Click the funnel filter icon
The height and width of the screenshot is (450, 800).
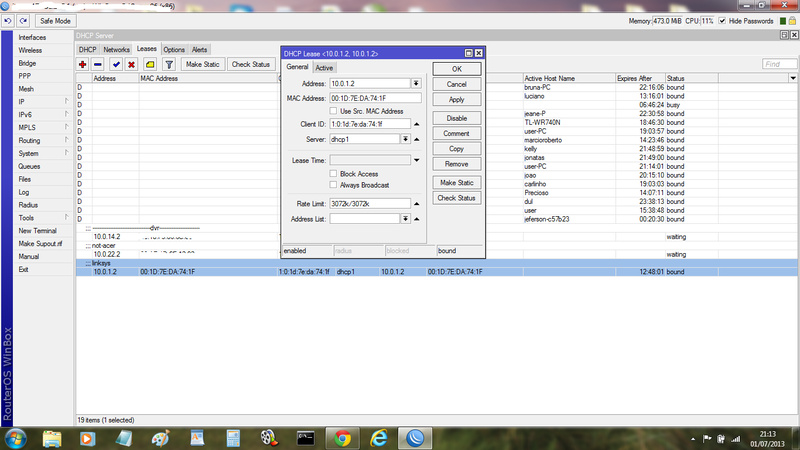[169, 64]
